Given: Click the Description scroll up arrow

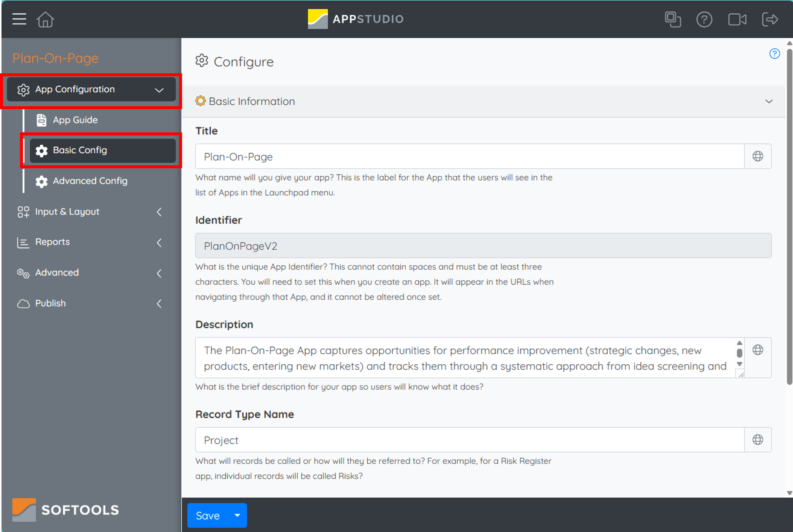Looking at the screenshot, I should (x=740, y=343).
